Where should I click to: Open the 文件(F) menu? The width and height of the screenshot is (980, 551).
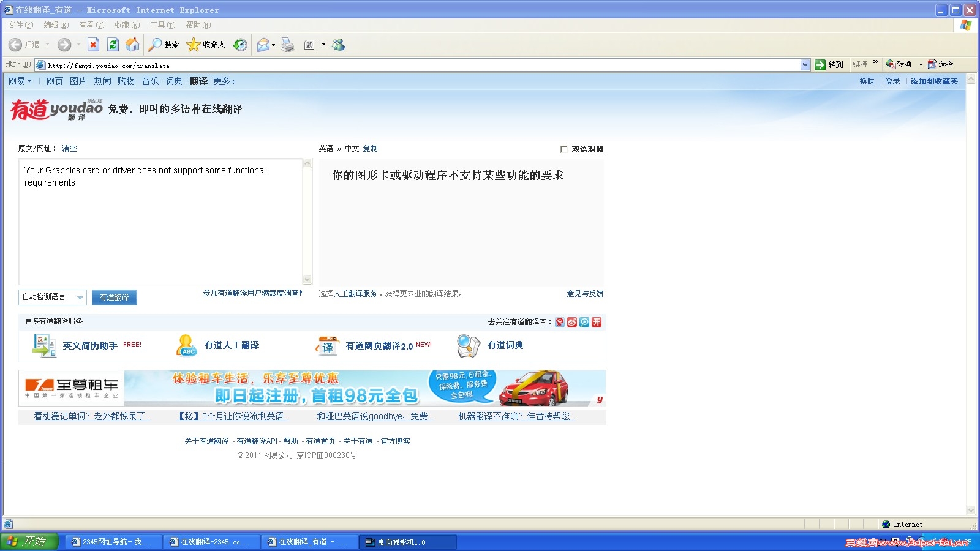pyautogui.click(x=21, y=25)
